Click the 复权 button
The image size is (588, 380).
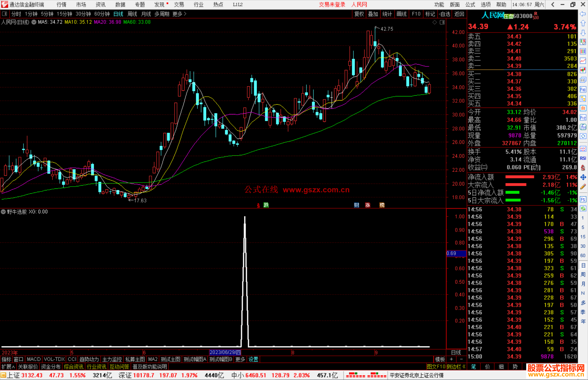(x=359, y=14)
